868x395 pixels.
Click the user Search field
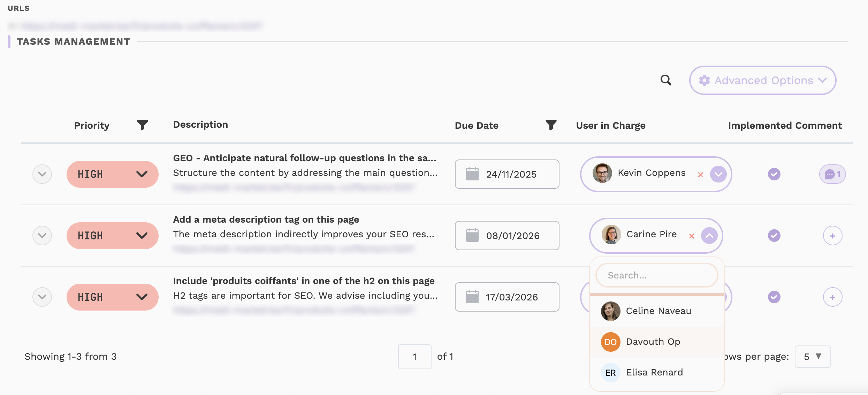click(x=656, y=275)
